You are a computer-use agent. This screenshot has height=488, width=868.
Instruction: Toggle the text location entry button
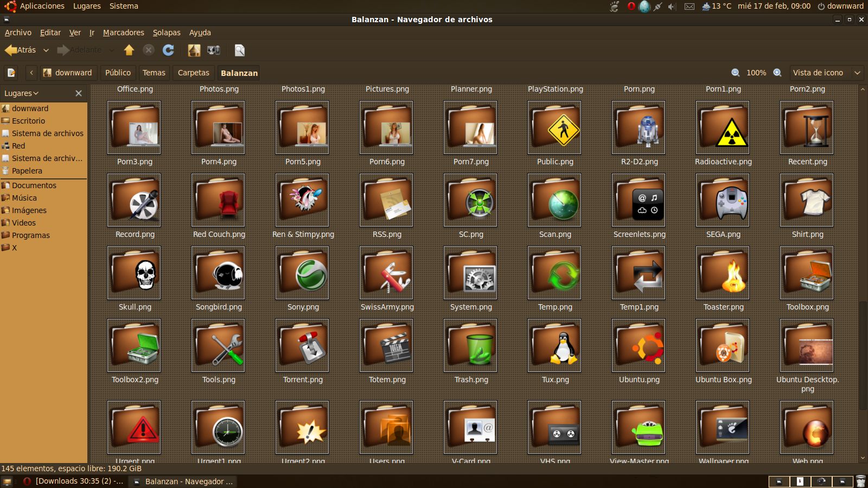pyautogui.click(x=11, y=73)
